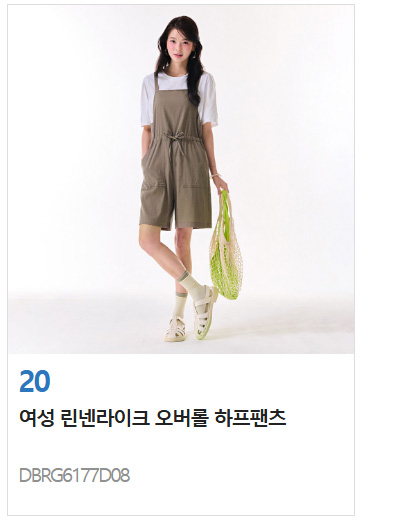Click the green bag handle held in hand
This screenshot has height=527, width=400.
pyautogui.click(x=225, y=205)
